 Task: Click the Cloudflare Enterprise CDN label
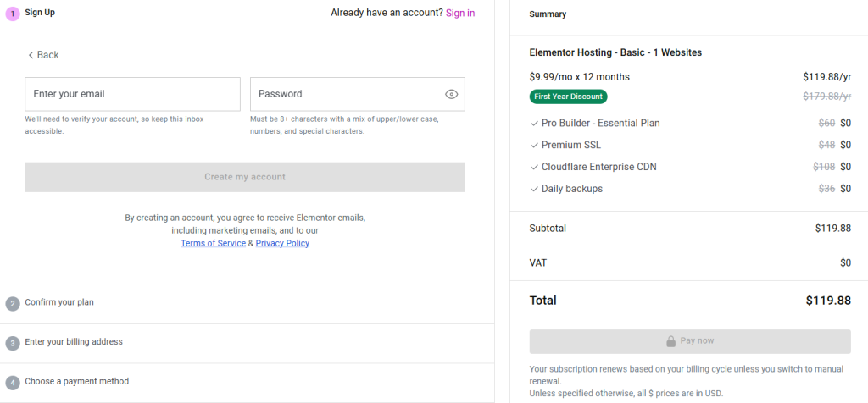tap(599, 167)
